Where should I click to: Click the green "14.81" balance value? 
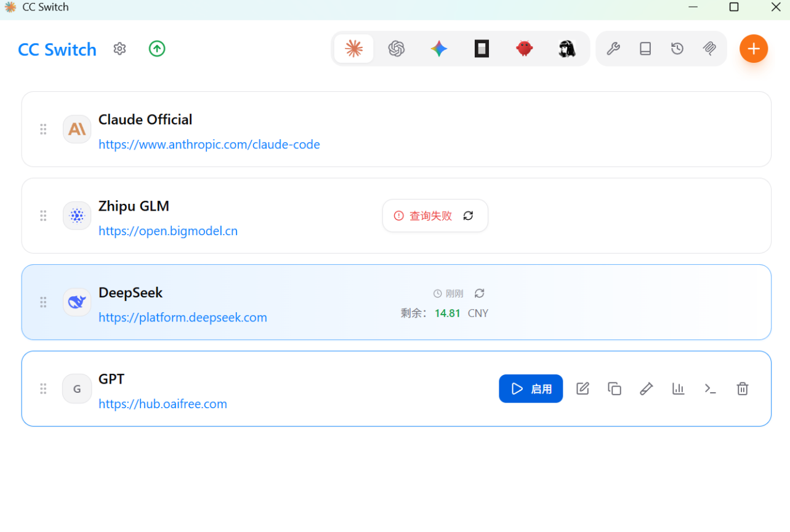[448, 313]
